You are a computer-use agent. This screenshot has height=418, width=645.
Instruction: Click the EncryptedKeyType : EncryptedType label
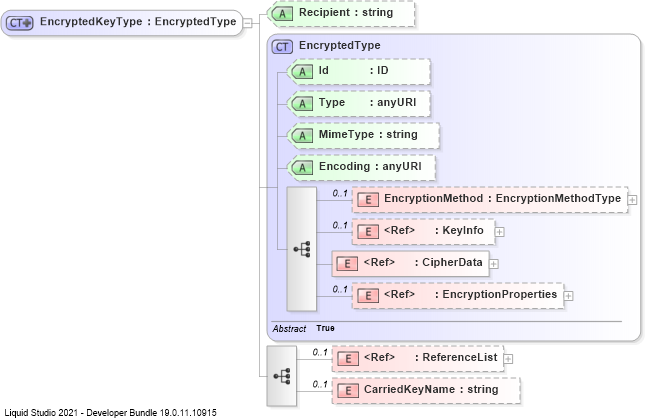point(138,21)
